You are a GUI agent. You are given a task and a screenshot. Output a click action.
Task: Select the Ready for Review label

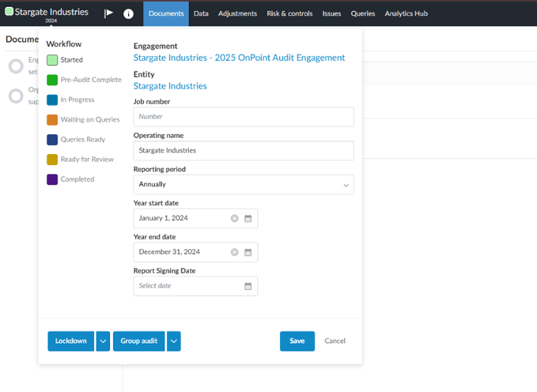pos(87,159)
